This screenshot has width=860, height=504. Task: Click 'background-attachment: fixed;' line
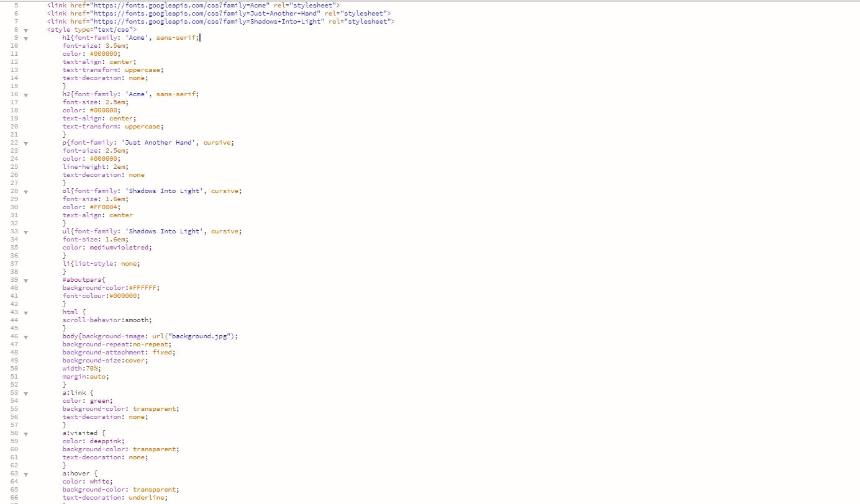[119, 353]
